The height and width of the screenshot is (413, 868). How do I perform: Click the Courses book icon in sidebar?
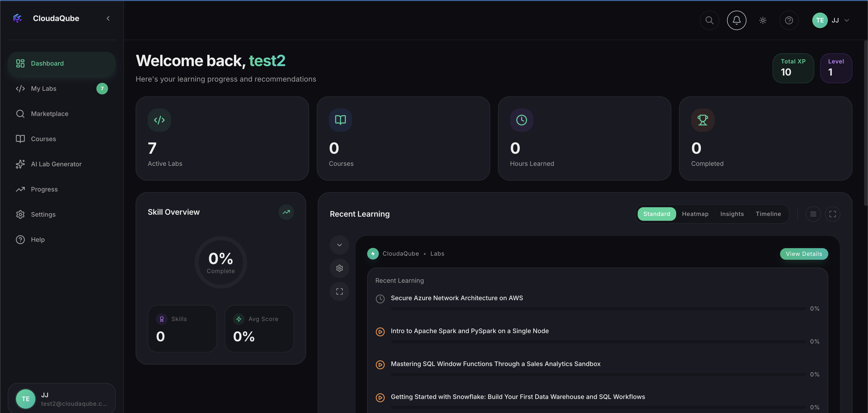click(20, 139)
